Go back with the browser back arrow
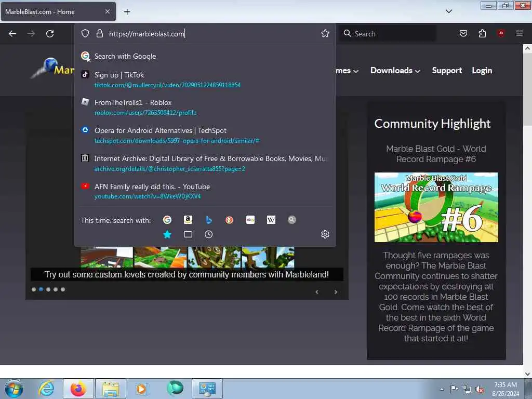Screen dimensions: 532x399 pyautogui.click(x=12, y=34)
